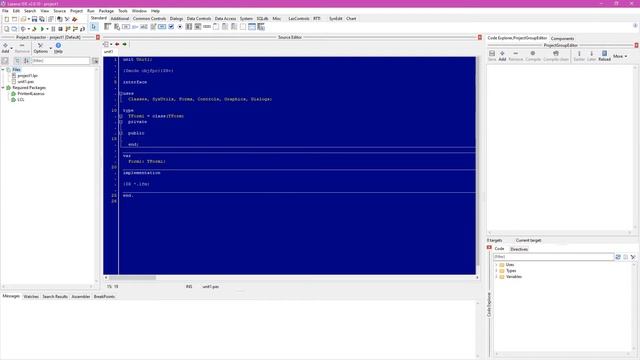Select the TActionList component icon in palette

261,27
